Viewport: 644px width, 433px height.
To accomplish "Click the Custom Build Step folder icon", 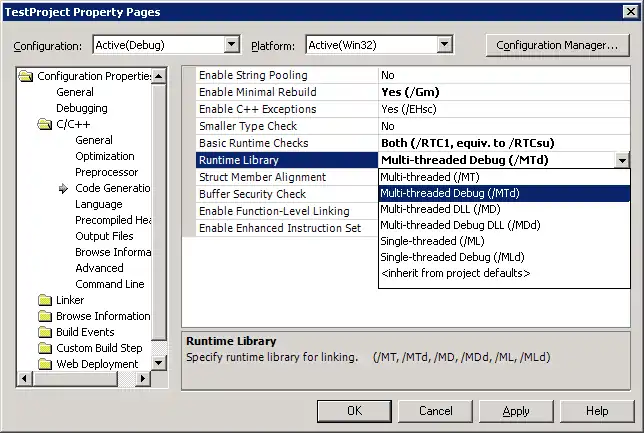I will (45, 348).
